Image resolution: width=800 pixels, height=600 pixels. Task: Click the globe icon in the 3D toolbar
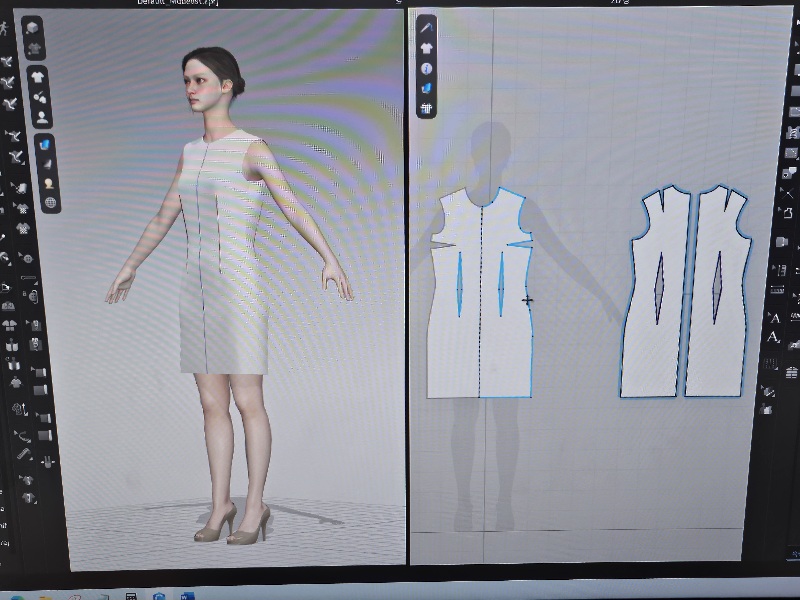click(49, 203)
